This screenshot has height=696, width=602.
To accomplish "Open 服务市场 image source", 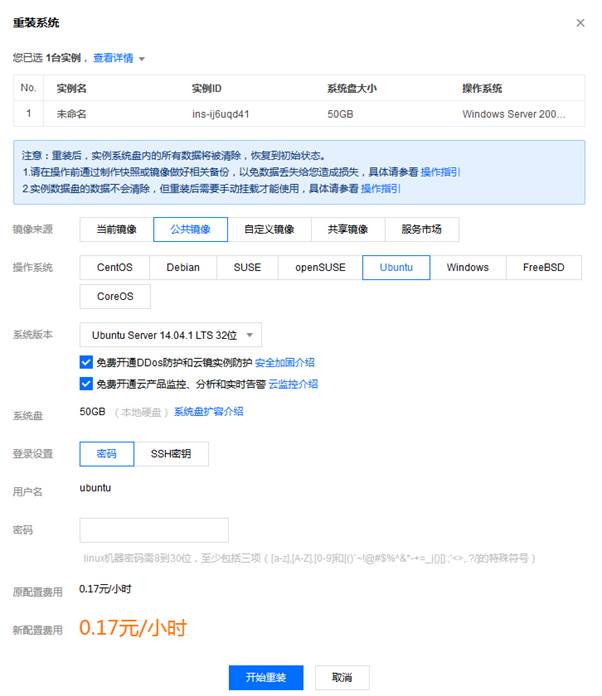I will [x=421, y=229].
